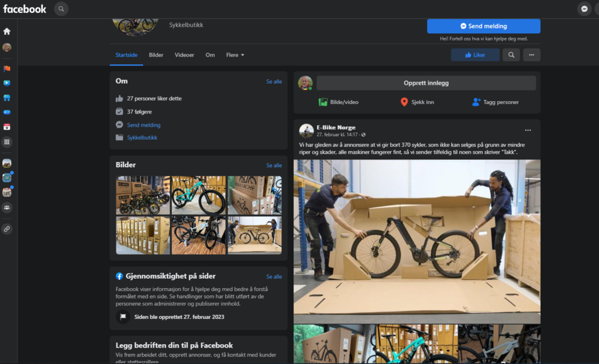Click the Opprett innlegg field
The image size is (599, 364).
[426, 83]
